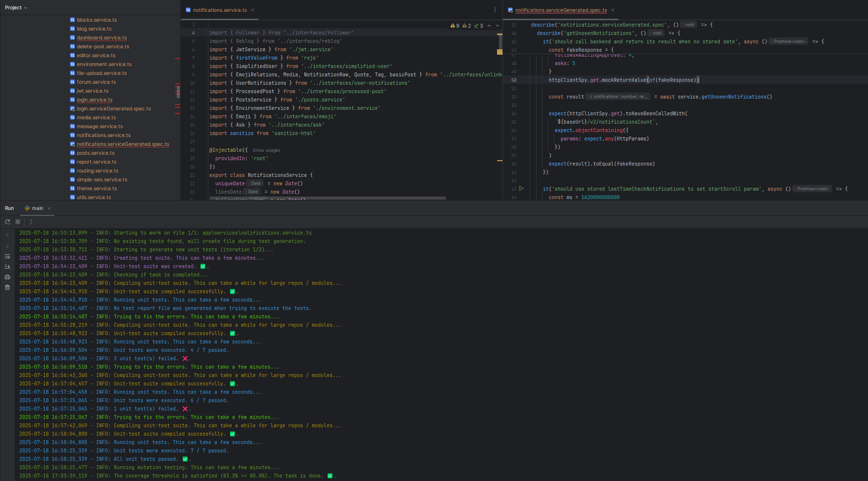Open message.service.ts in project tree
This screenshot has width=868, height=481.
tap(96, 126)
